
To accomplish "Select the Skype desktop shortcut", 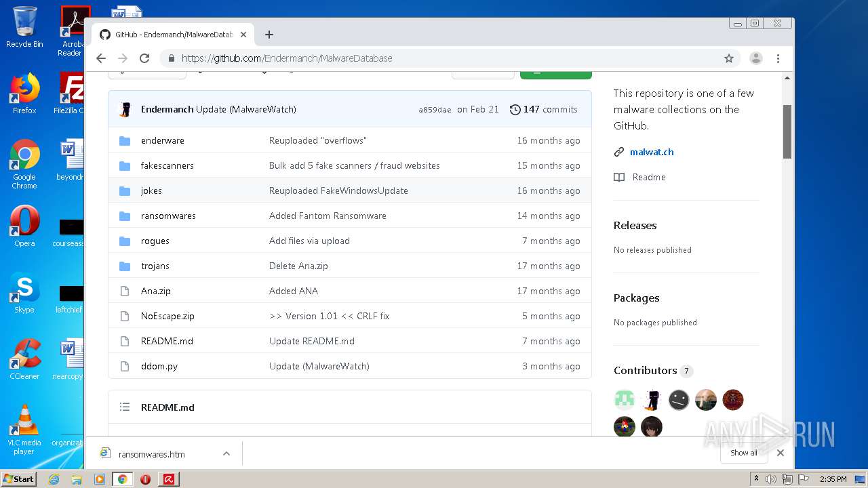I will click(x=24, y=293).
